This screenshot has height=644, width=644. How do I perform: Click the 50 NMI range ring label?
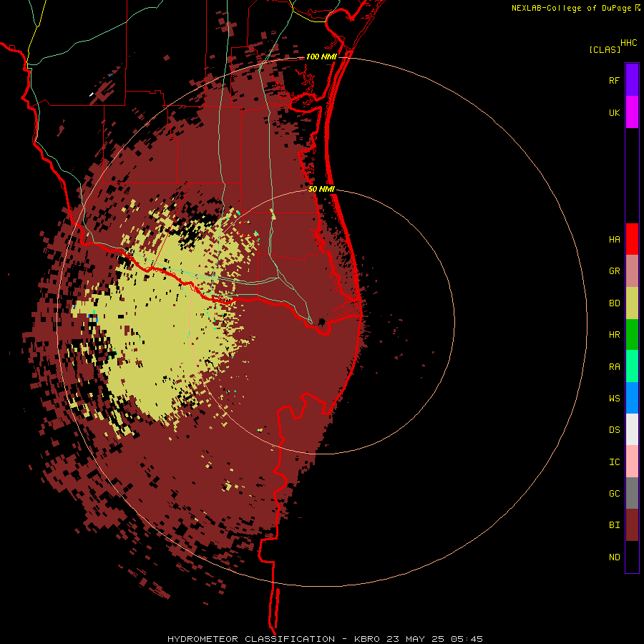(321, 189)
